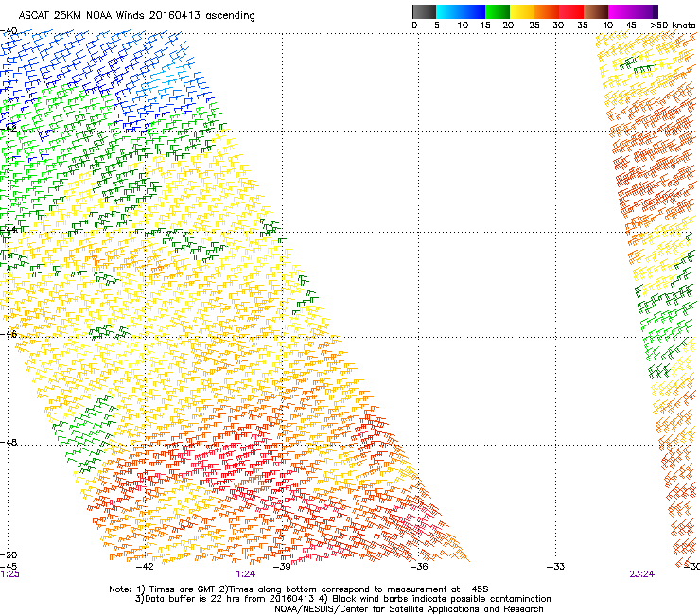
Task: Select the brown 35-40 knots legend segment
Action: [596, 11]
